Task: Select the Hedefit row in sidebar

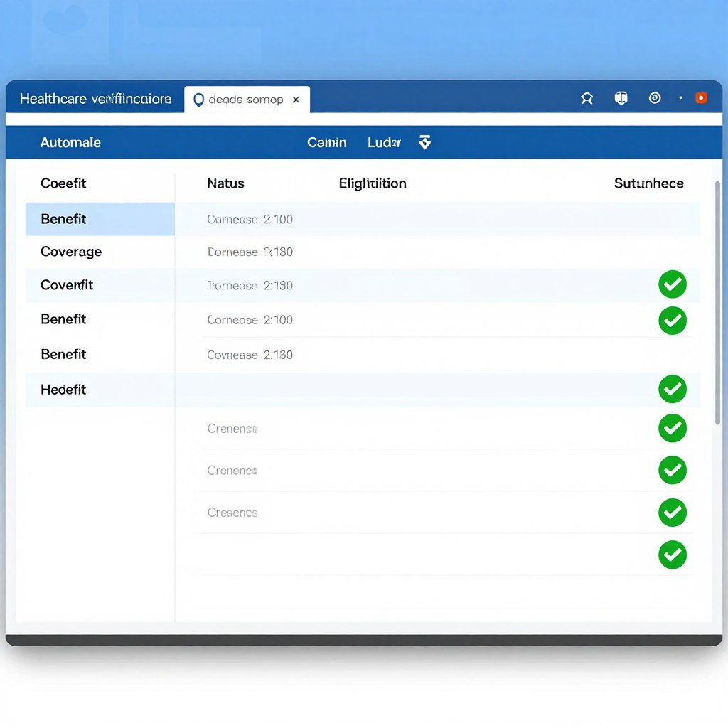Action: [100, 390]
